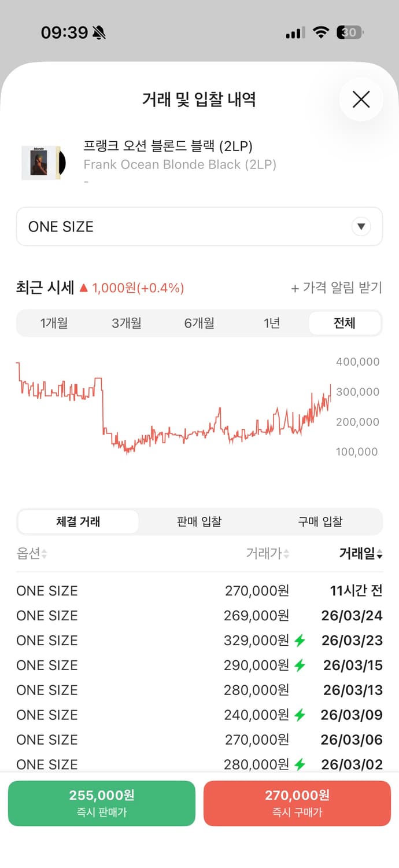The image size is (399, 868).
Task: Tap lightning icon beside 240,000원 trade
Action: (300, 715)
